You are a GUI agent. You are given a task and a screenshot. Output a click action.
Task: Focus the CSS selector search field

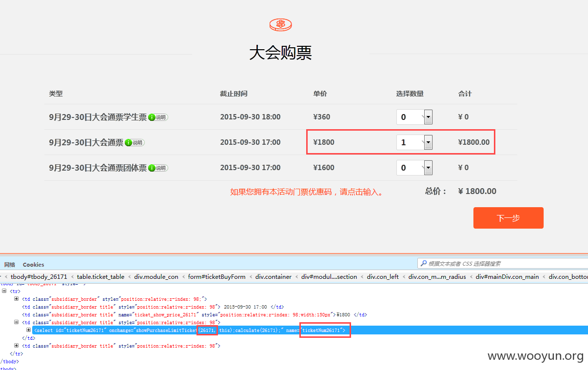click(x=503, y=263)
